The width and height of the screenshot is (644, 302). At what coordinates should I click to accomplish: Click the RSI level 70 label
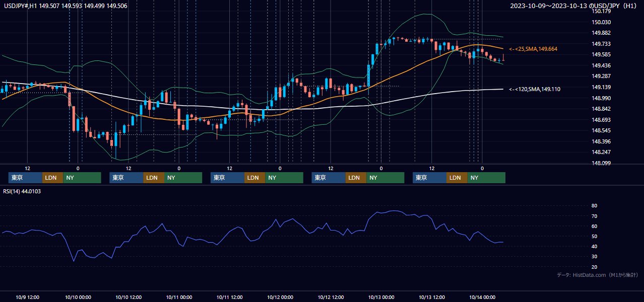tap(594, 216)
